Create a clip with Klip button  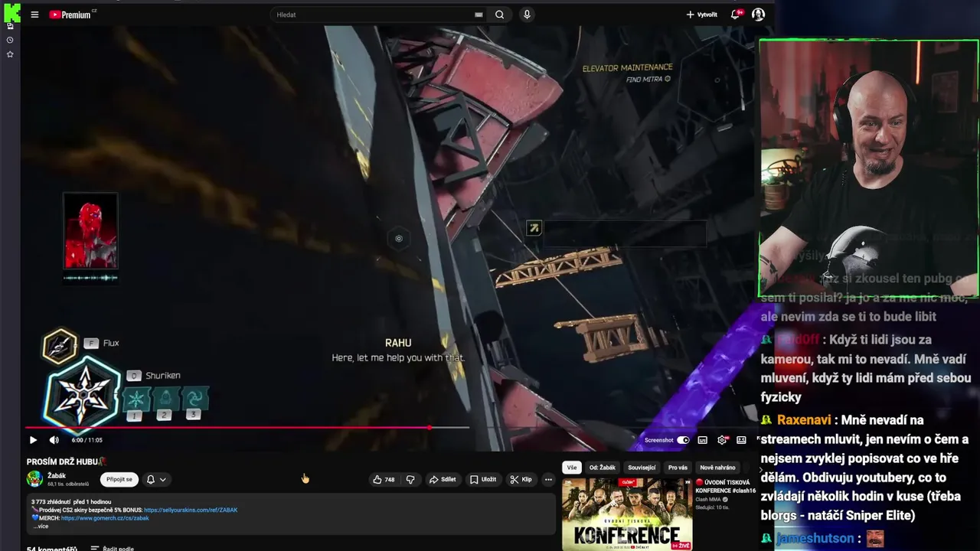point(521,480)
